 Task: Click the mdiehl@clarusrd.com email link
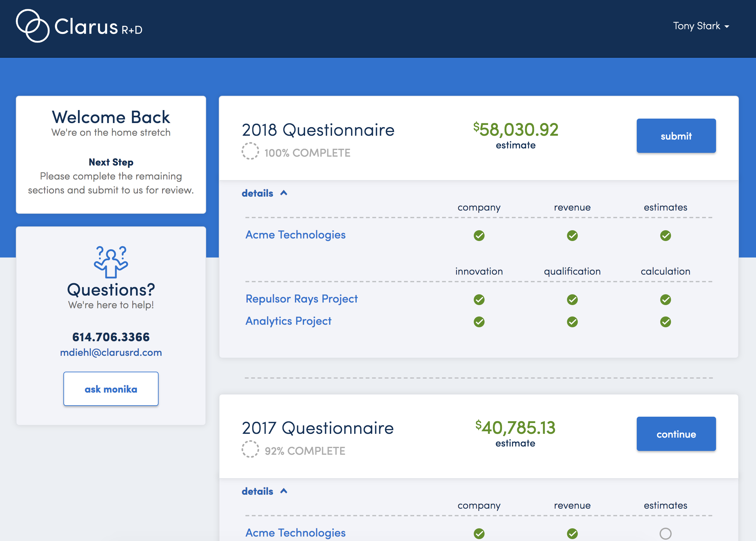(111, 352)
